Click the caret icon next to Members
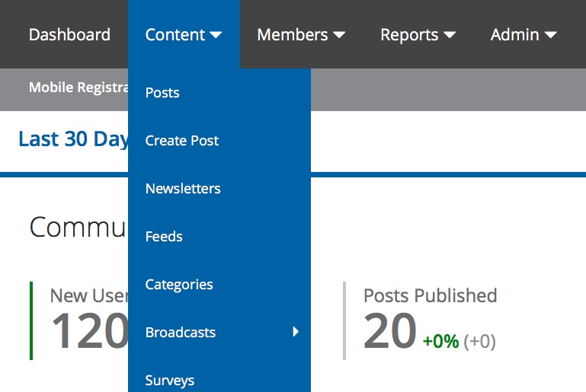 point(339,35)
